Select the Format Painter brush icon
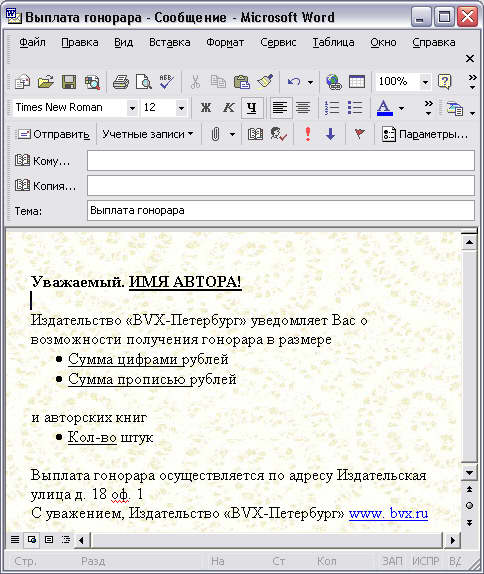Screen dimensions: 484x574 (265, 82)
